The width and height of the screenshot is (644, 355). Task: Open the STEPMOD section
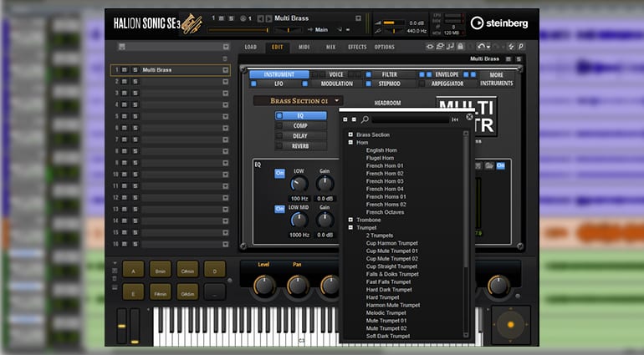[x=390, y=84]
